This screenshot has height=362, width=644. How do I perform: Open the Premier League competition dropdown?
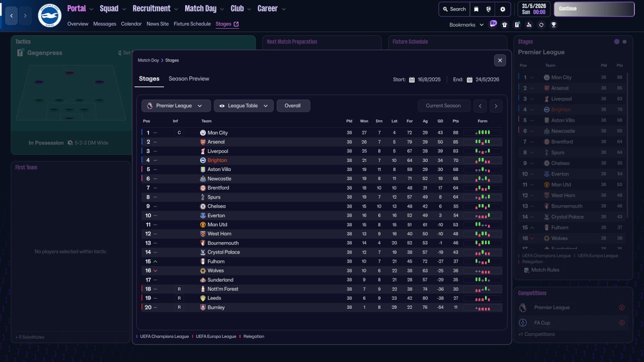point(176,106)
